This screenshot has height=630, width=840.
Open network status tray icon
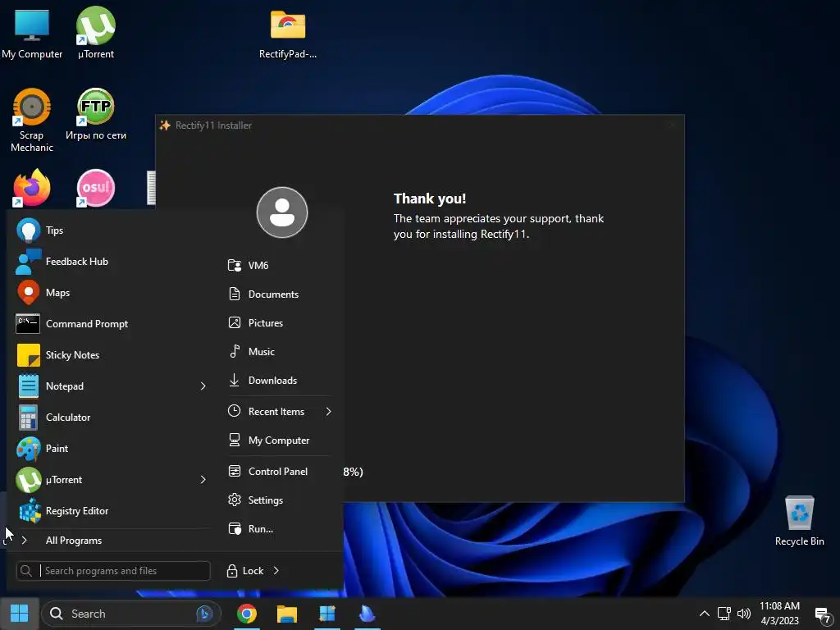click(x=724, y=614)
